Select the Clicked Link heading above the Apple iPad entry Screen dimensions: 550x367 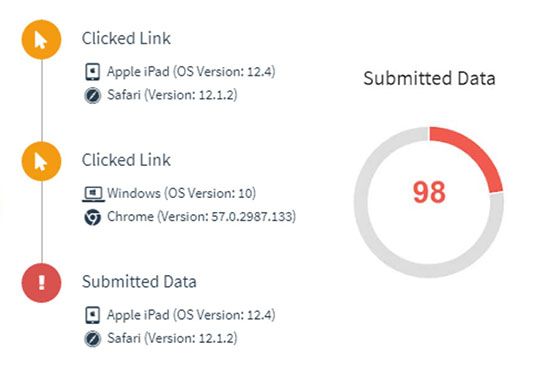pyautogui.click(x=126, y=38)
